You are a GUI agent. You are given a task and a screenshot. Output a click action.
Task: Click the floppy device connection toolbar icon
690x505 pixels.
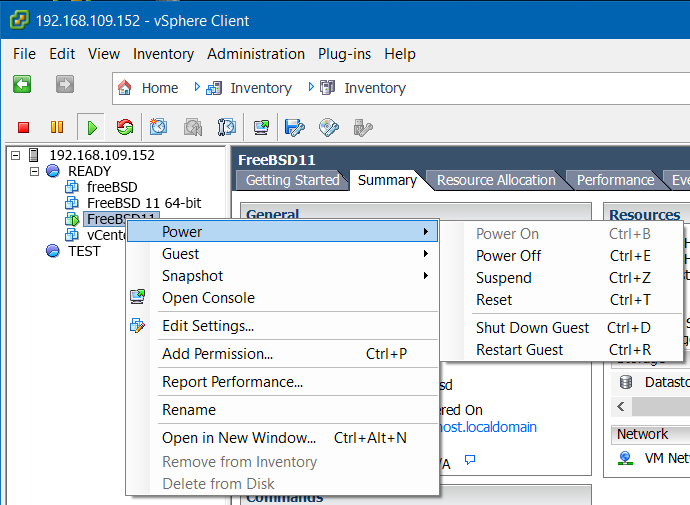(x=294, y=128)
